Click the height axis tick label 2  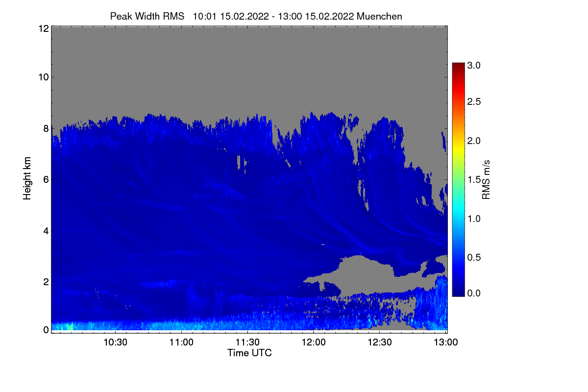point(46,282)
